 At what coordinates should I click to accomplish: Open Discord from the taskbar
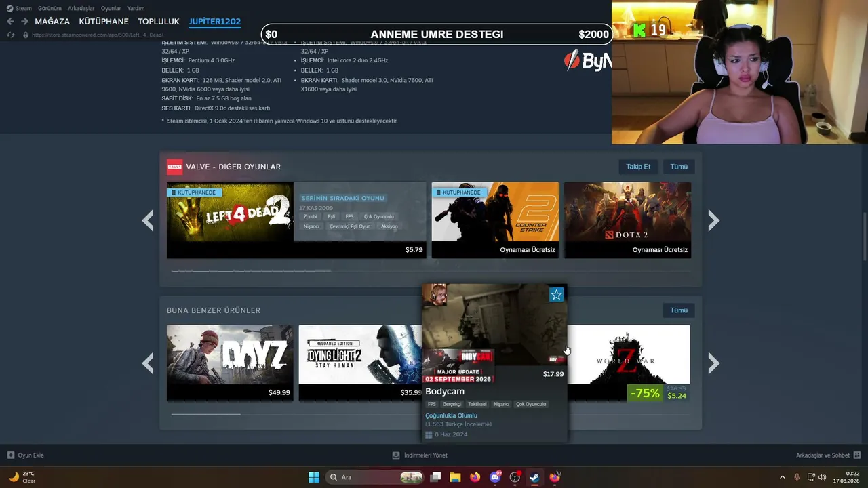click(x=495, y=477)
